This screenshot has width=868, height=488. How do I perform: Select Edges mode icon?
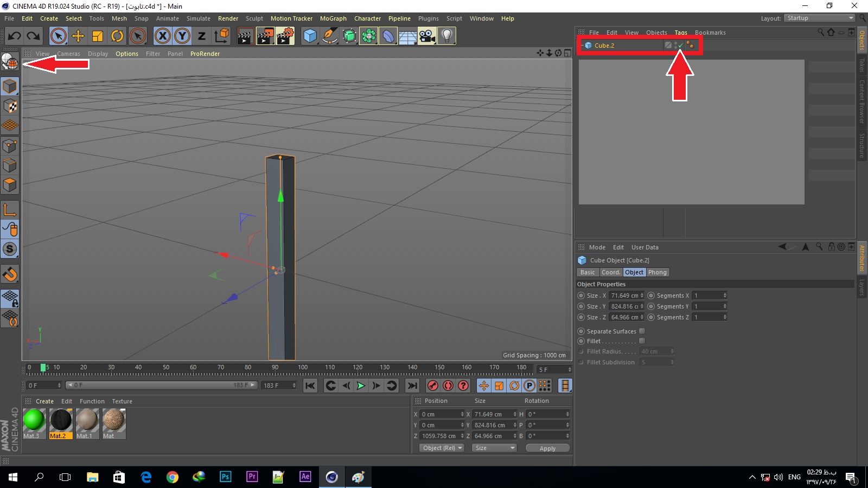coord(10,165)
